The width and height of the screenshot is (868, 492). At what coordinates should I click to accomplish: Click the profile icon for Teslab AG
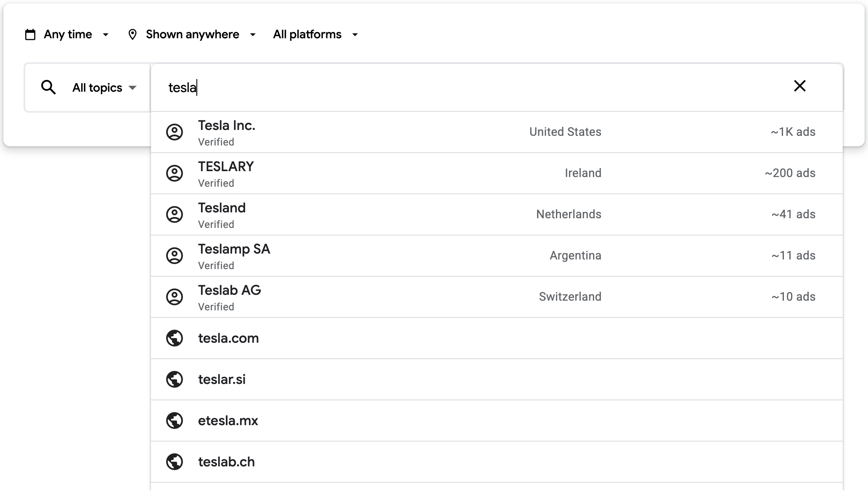[175, 297]
